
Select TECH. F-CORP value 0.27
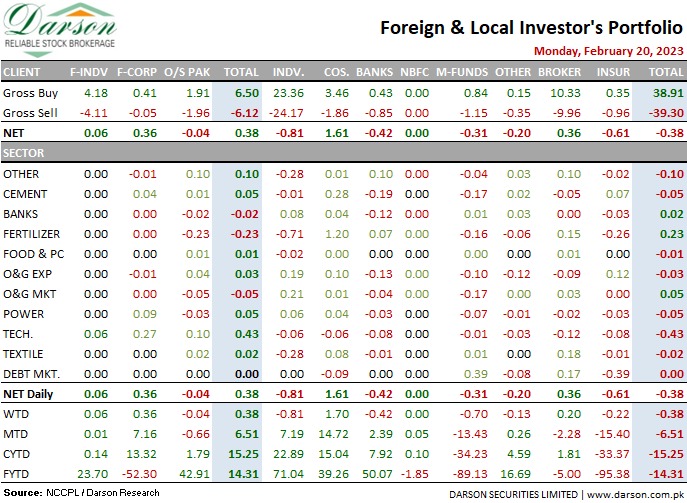click(145, 334)
